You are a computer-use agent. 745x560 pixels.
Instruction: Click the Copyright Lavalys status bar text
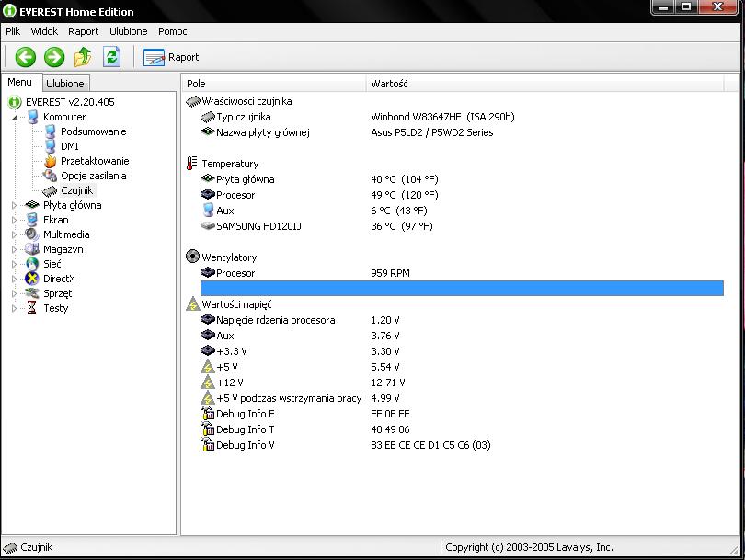529,547
